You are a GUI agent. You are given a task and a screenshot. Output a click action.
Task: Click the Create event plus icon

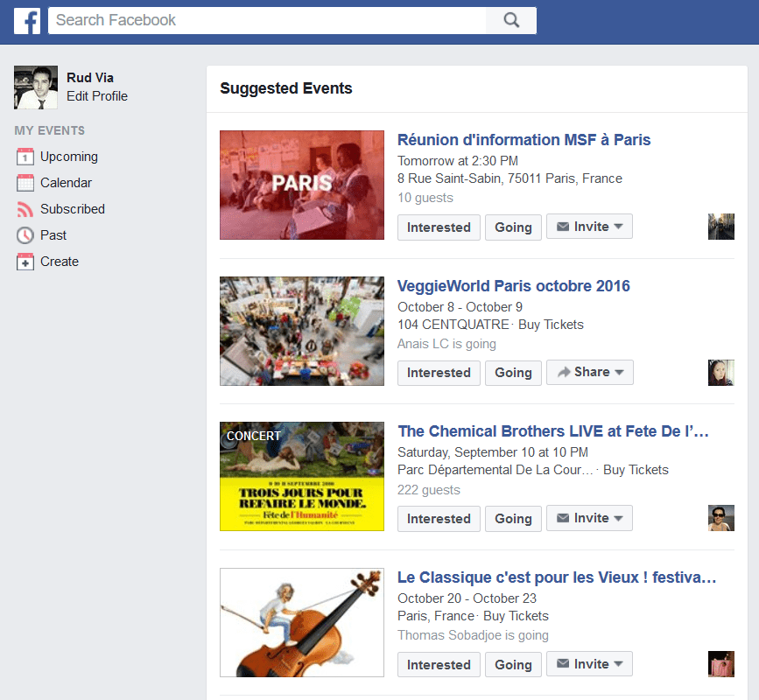25,262
